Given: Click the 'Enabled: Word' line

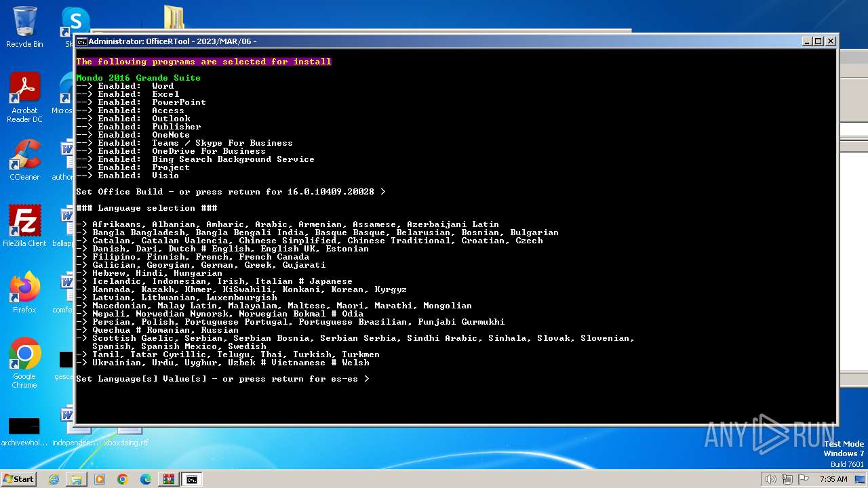Looking at the screenshot, I should (x=125, y=86).
